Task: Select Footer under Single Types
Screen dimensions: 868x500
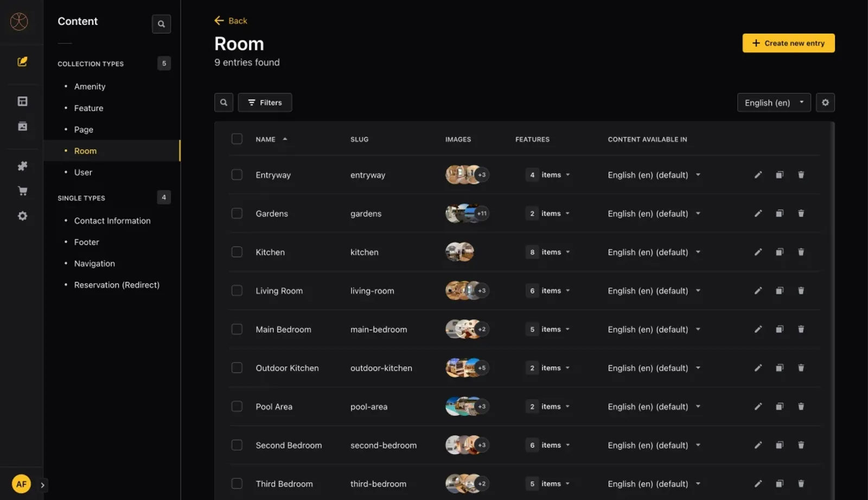Action: [x=86, y=242]
